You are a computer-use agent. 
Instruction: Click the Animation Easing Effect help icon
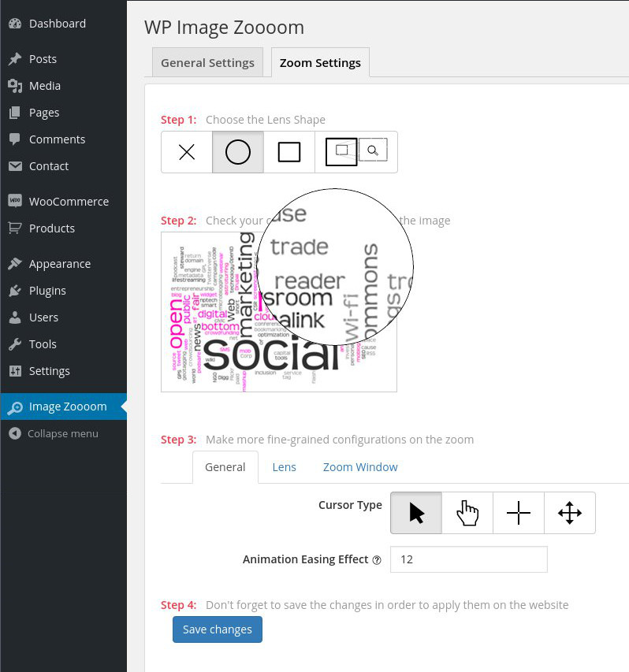pos(377,560)
